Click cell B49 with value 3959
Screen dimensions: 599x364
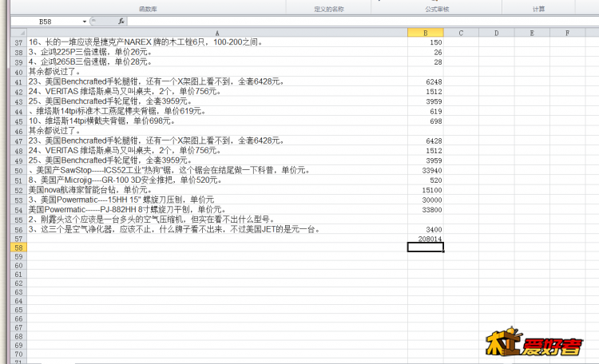pos(425,160)
